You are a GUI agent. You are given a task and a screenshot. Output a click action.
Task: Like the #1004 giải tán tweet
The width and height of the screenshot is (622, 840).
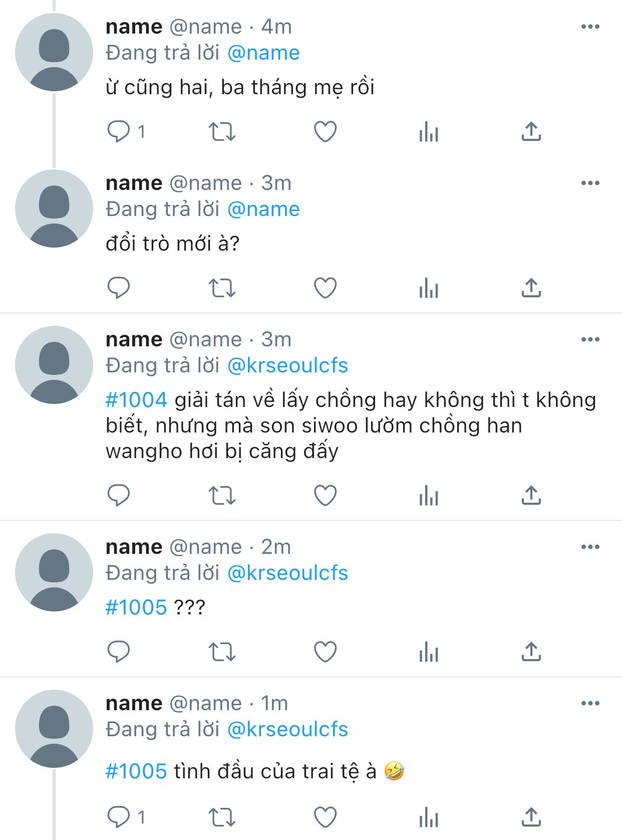tap(325, 496)
